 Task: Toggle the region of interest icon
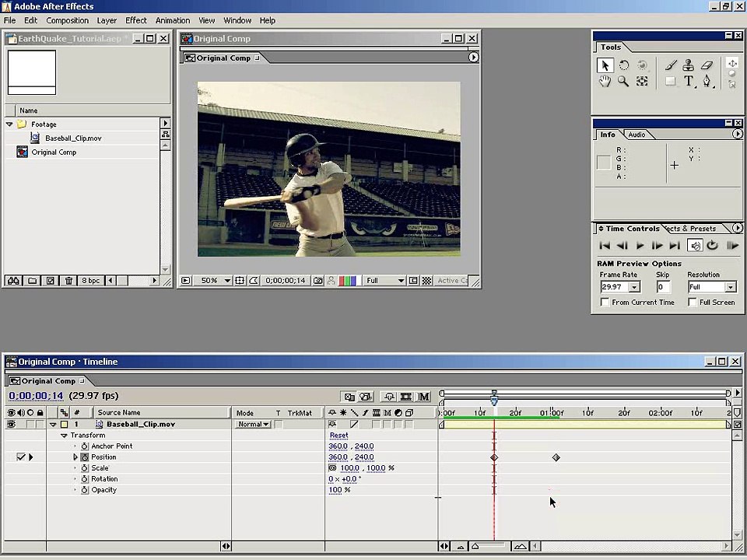(x=413, y=281)
